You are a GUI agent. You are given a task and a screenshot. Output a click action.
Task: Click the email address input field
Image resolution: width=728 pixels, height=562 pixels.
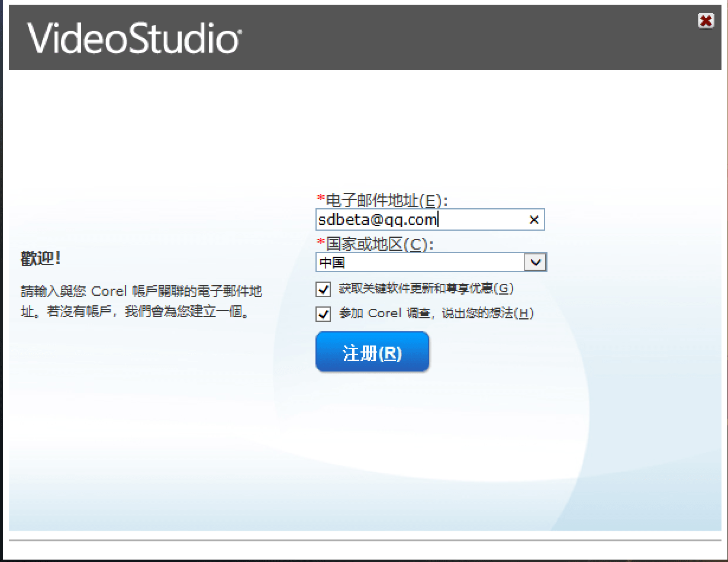(430, 219)
